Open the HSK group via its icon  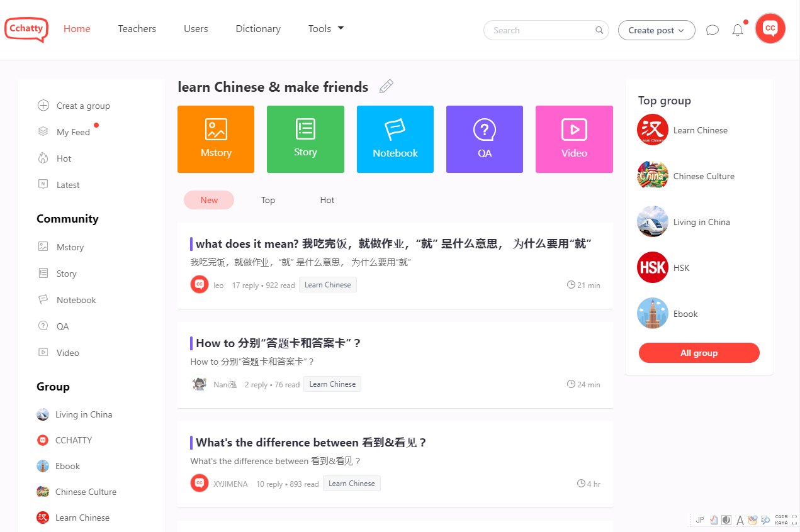pyautogui.click(x=652, y=267)
